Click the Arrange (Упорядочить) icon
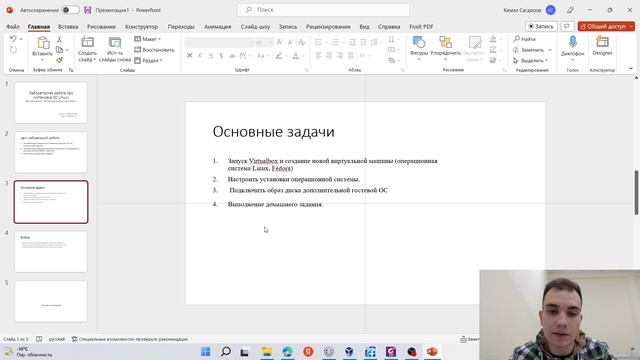 445,42
